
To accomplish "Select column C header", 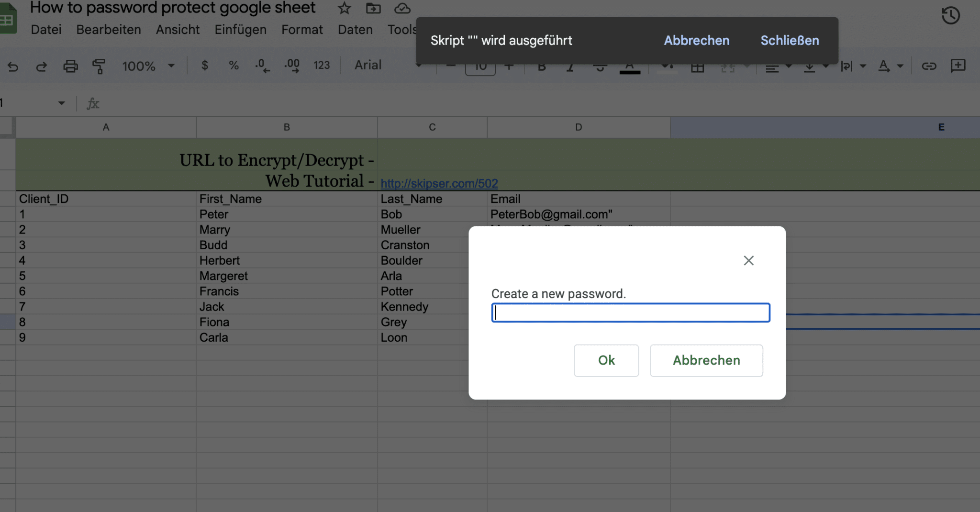I will click(x=432, y=127).
